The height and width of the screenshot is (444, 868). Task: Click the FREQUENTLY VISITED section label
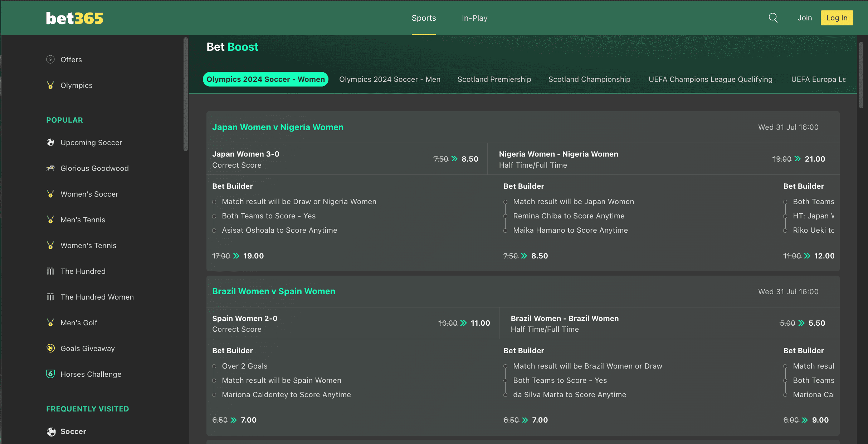(87, 409)
